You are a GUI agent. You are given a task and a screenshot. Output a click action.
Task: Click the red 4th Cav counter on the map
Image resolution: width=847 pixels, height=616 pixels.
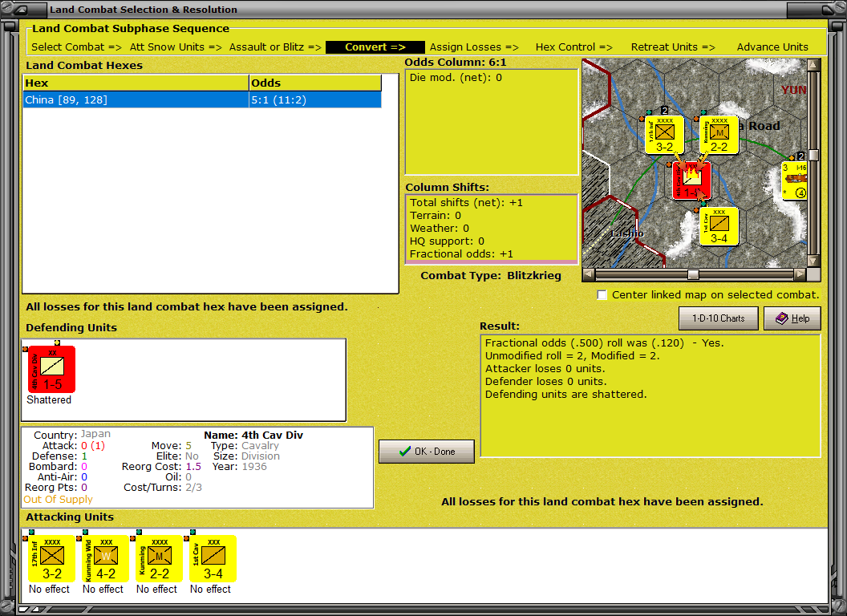[692, 181]
